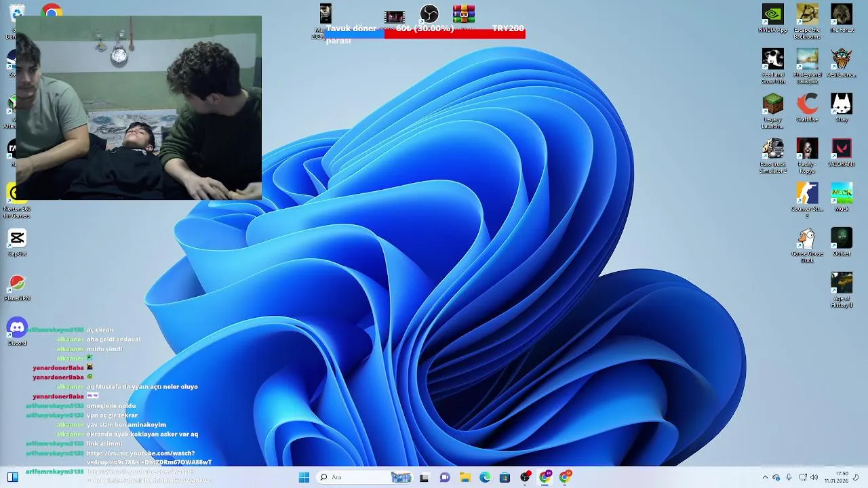Click the 'TRY200' goal amount text
Screen dimensions: 868x488
pyautogui.click(x=508, y=28)
